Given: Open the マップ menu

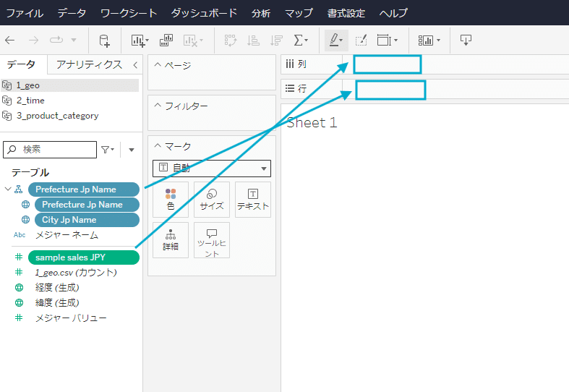Looking at the screenshot, I should coord(299,13).
